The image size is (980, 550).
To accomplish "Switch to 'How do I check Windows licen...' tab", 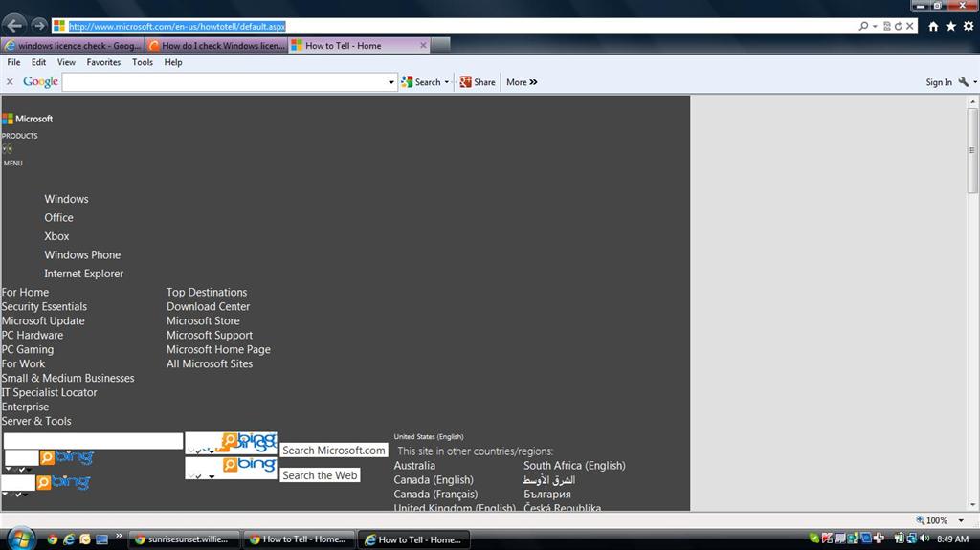I will click(216, 46).
